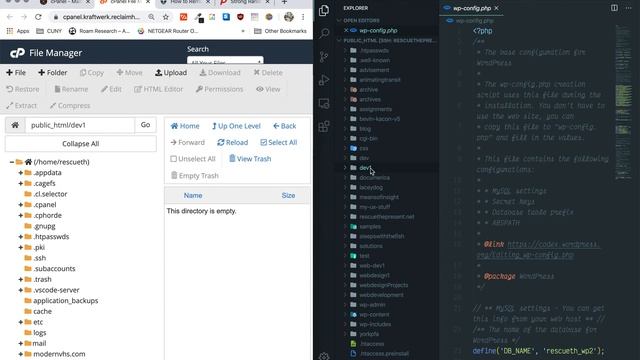Open Chrome three-dot menu

click(303, 17)
